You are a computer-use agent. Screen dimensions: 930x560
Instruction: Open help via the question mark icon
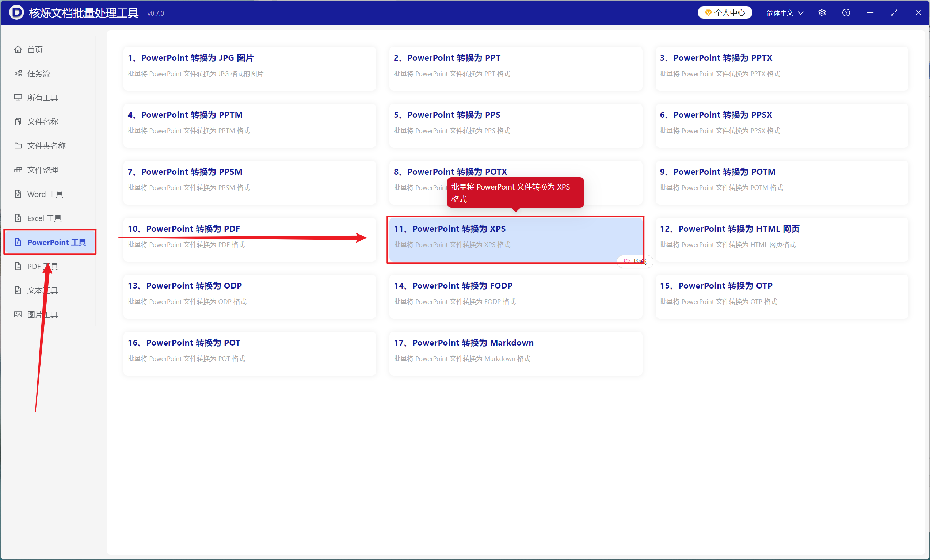(846, 13)
